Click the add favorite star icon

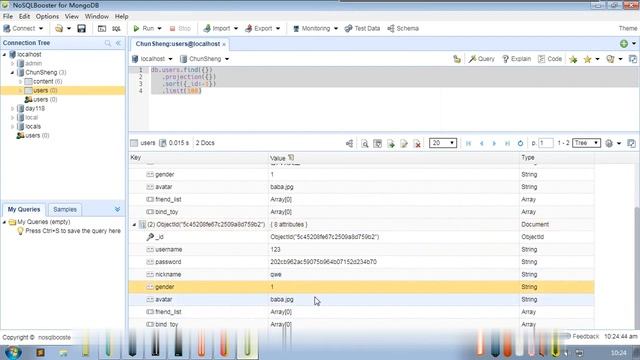pos(573,59)
